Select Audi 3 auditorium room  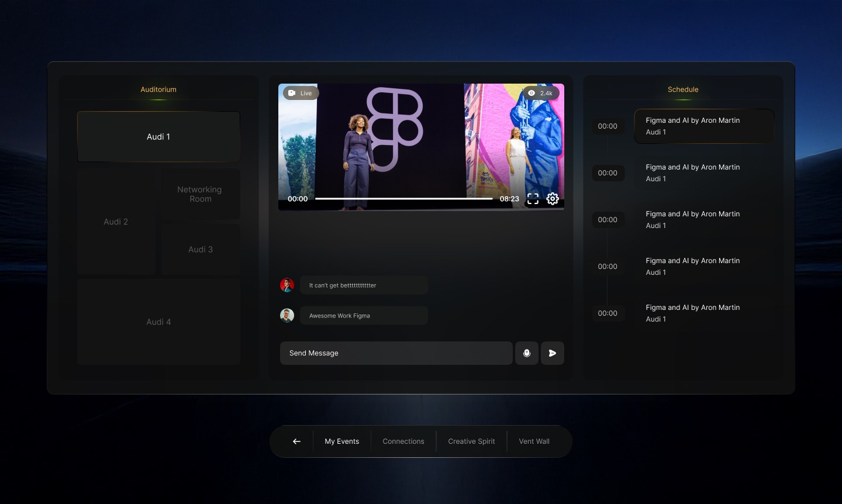tap(200, 249)
